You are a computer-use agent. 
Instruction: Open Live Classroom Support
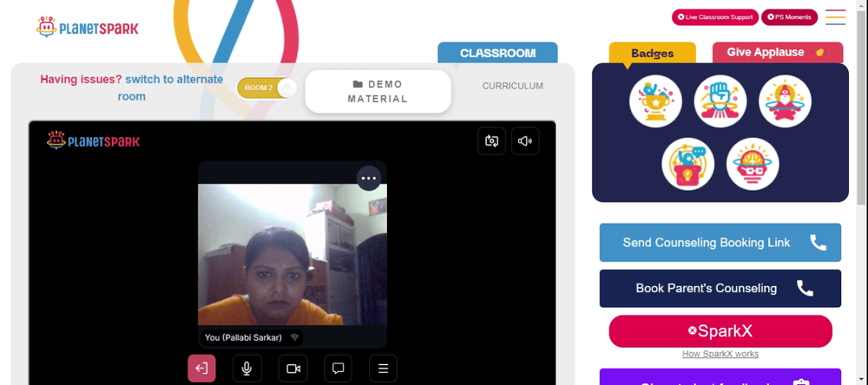715,17
